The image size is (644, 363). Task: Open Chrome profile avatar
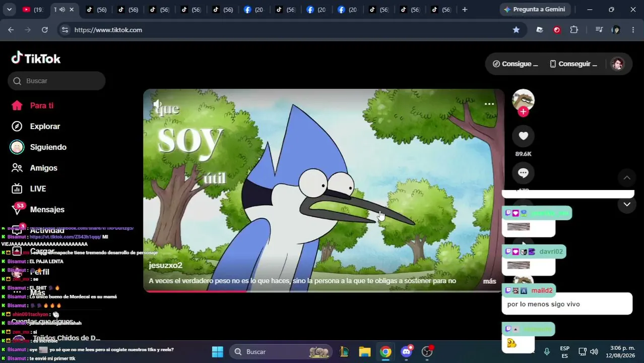(x=616, y=30)
